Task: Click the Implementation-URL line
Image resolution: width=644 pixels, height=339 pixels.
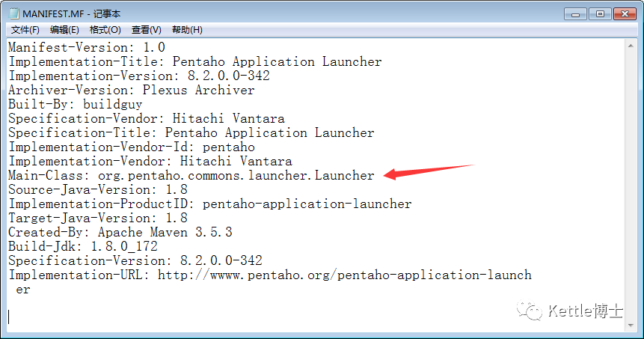Action: [x=270, y=275]
